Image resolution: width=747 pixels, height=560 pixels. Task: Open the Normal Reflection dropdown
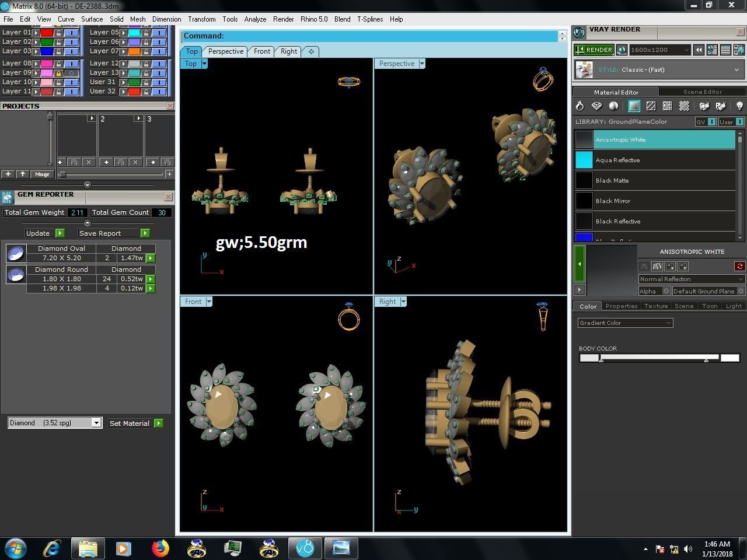point(692,279)
